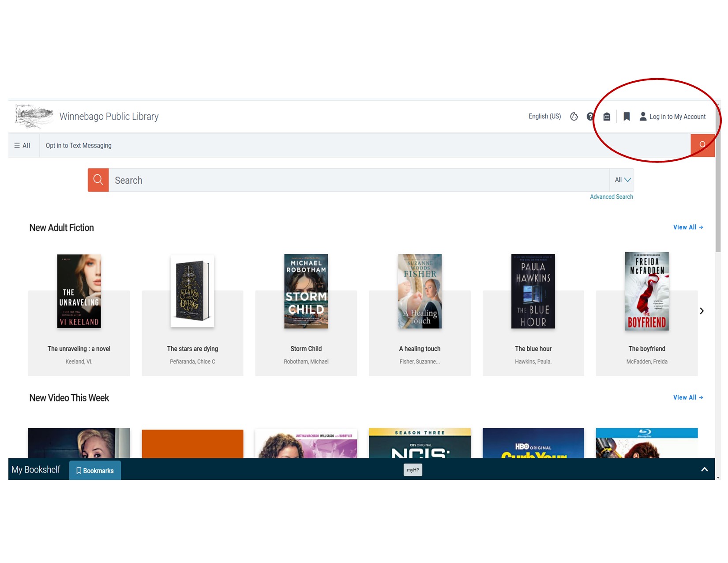Screen dimensions: 728x563
Task: Open the NCIS Season Three video thumbnail
Action: coord(420,443)
